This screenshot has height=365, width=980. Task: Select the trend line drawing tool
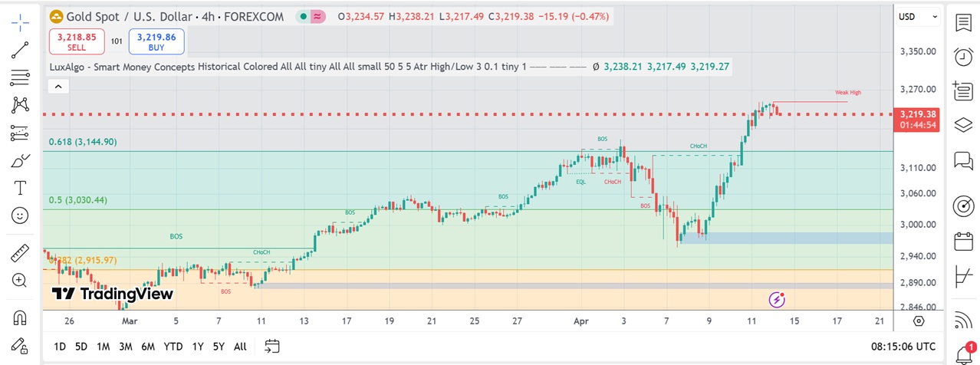tap(20, 50)
